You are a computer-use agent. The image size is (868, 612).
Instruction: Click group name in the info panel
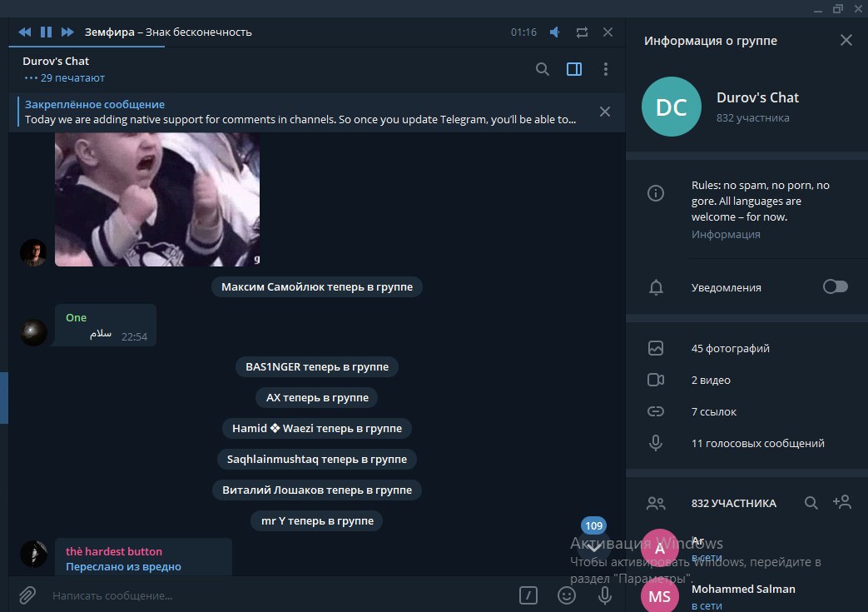757,97
